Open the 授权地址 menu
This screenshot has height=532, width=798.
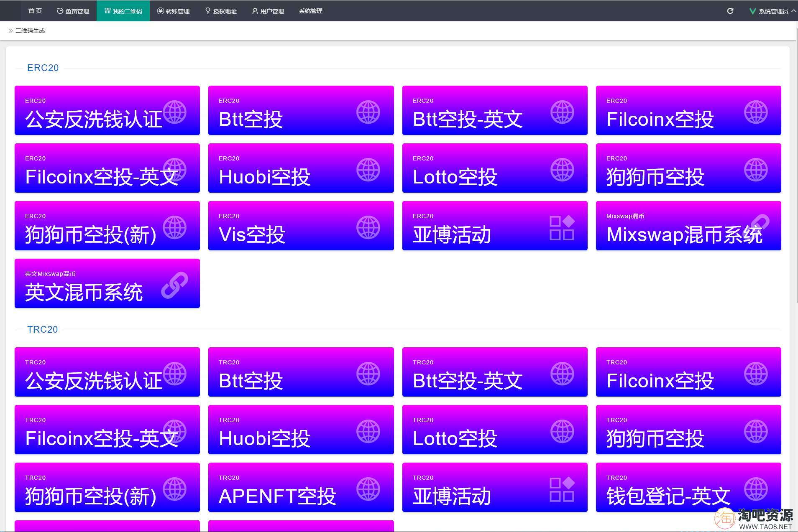click(221, 11)
